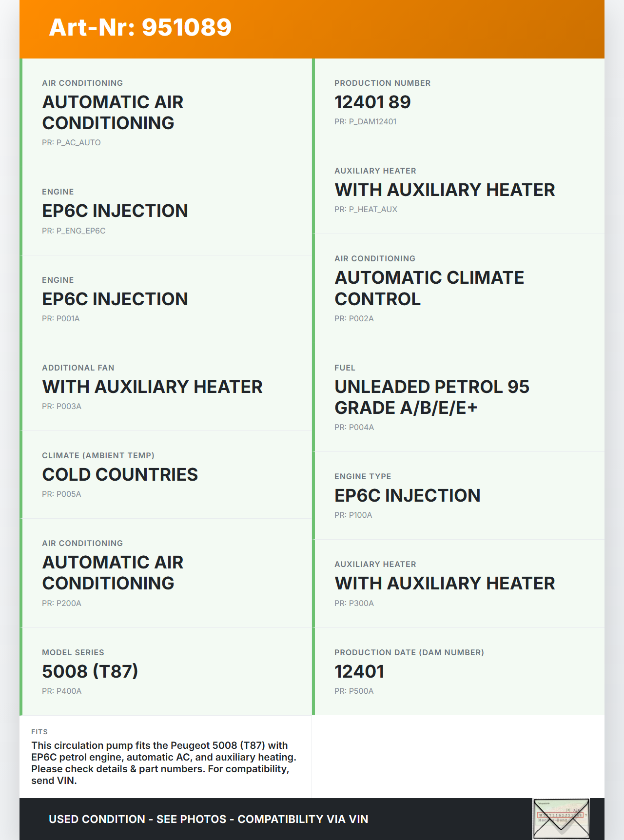Image resolution: width=624 pixels, height=840 pixels.
Task: Click the Art-Nr: 951089 header title
Action: tap(140, 27)
